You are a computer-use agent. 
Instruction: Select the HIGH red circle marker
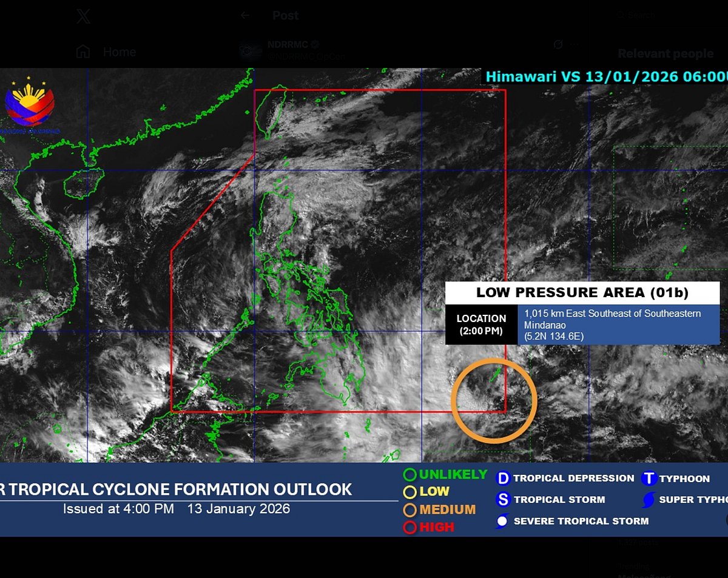[x=411, y=526]
